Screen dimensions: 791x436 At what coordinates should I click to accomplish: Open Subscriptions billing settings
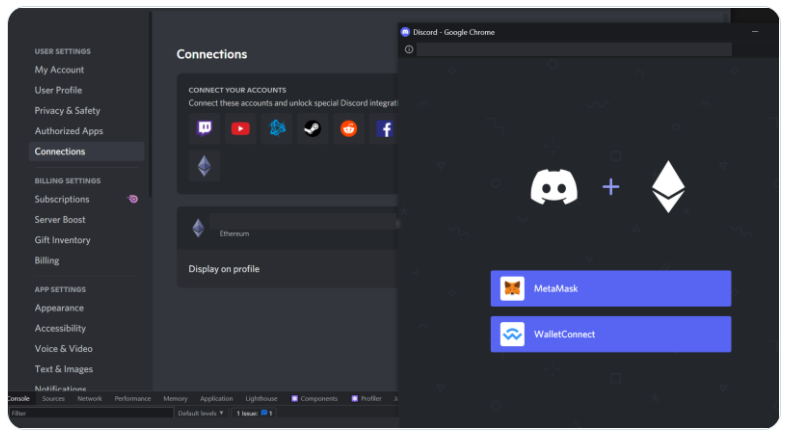pyautogui.click(x=62, y=199)
